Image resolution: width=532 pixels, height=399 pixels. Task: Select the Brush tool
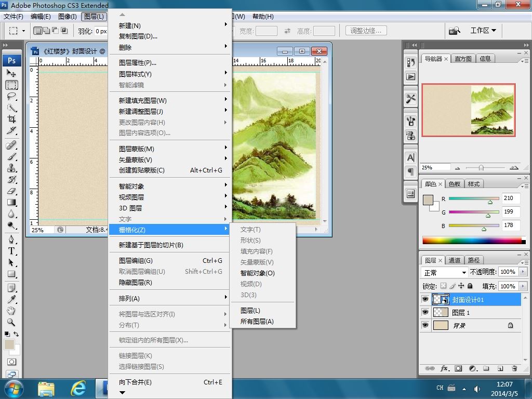click(x=11, y=157)
